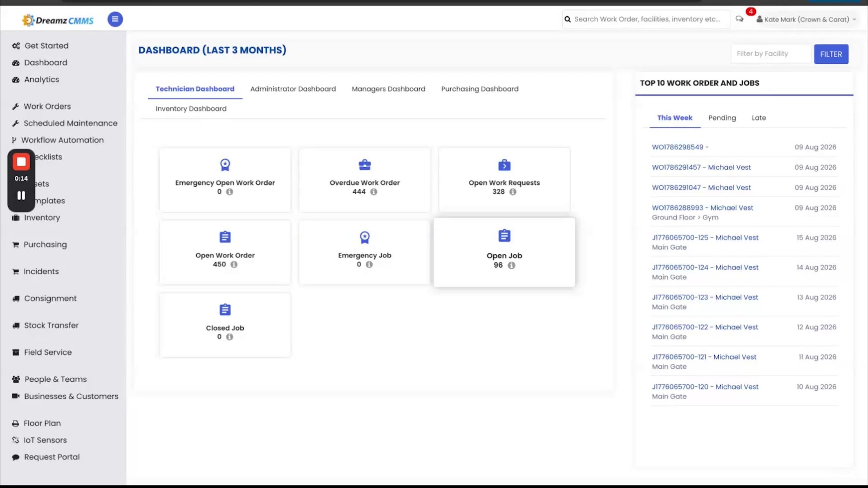Click the Floor Plan printer icon

point(16,423)
